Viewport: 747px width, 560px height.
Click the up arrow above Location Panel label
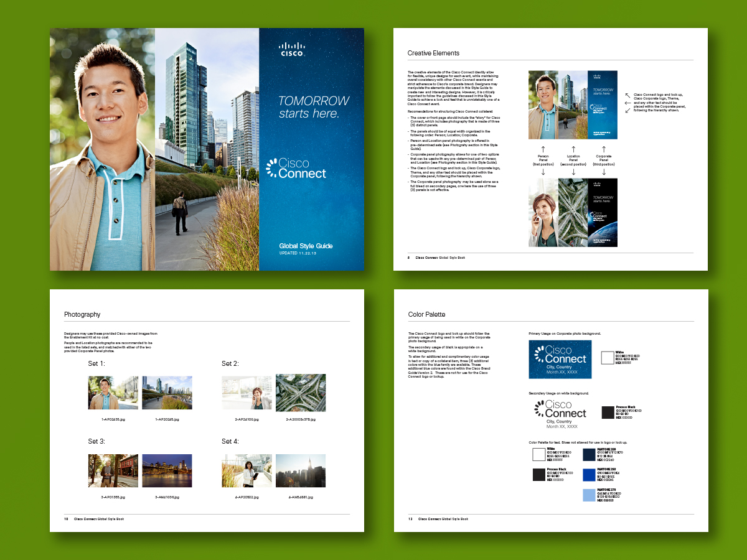coord(573,149)
